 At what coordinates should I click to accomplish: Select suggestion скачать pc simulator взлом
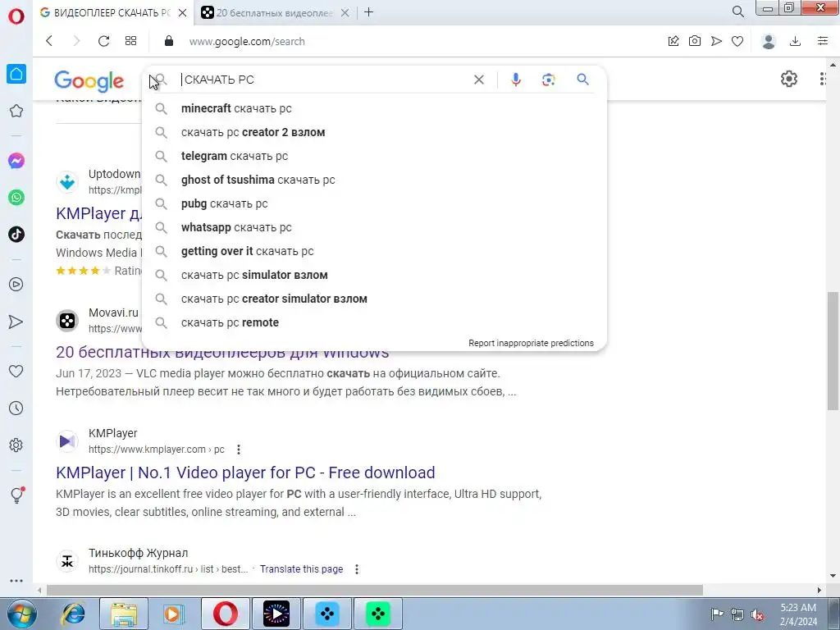(x=374, y=275)
